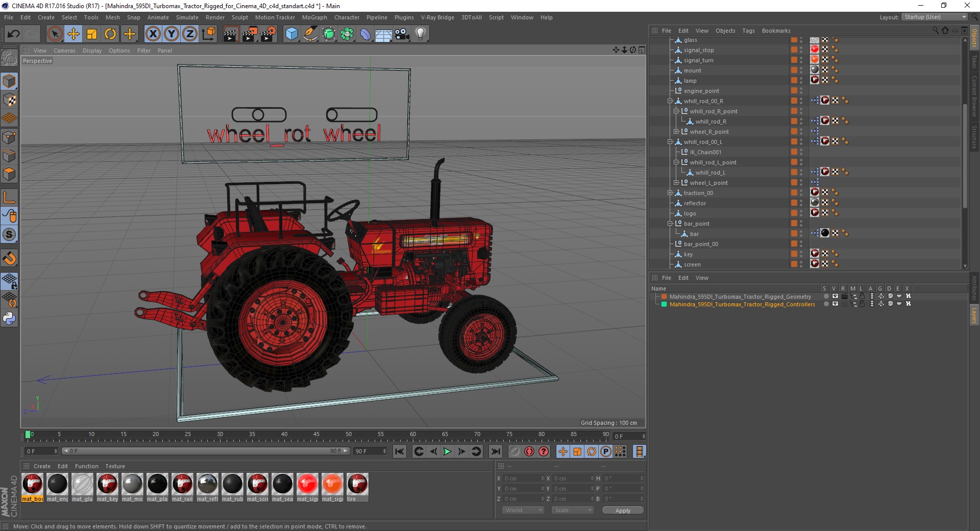Activate the Move tool in top toolbar
The height and width of the screenshot is (531, 980).
tap(73, 34)
